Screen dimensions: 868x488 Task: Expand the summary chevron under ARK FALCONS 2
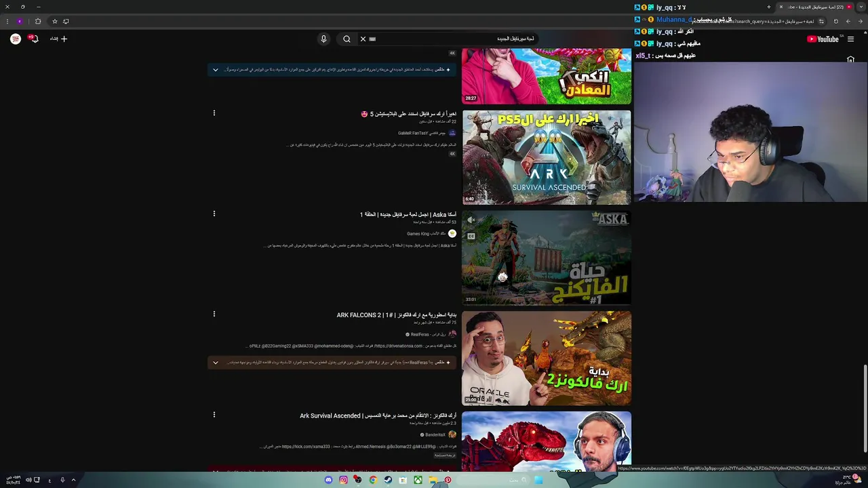coord(216,363)
